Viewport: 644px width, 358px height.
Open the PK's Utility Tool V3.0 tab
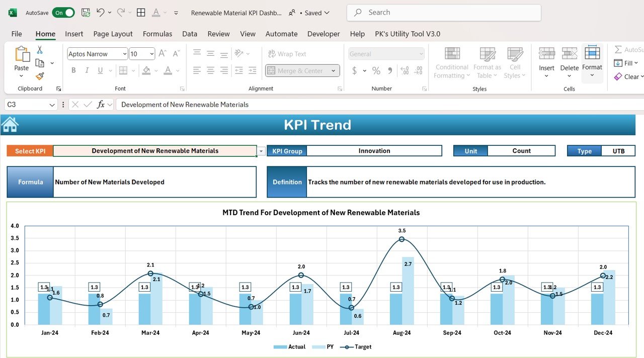click(x=408, y=34)
